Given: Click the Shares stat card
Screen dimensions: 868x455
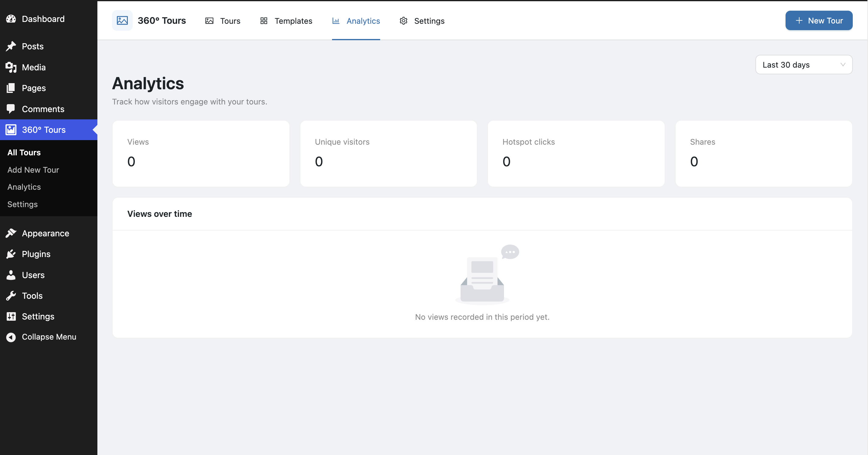Looking at the screenshot, I should 764,153.
